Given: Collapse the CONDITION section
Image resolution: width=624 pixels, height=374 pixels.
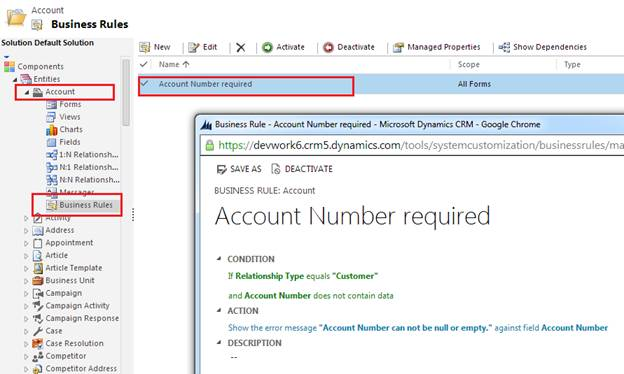Looking at the screenshot, I should click(219, 259).
